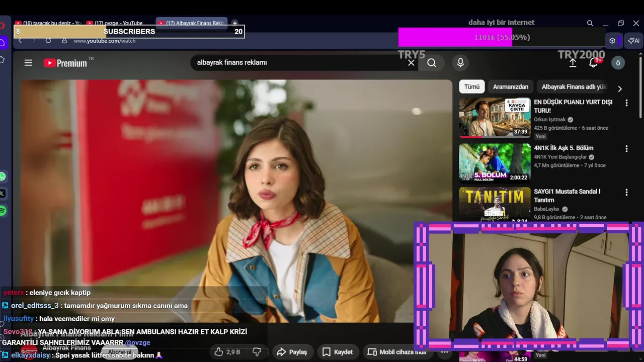Click the Abone ol subscribe button
Viewport: 644px width, 362px height.
(120, 352)
